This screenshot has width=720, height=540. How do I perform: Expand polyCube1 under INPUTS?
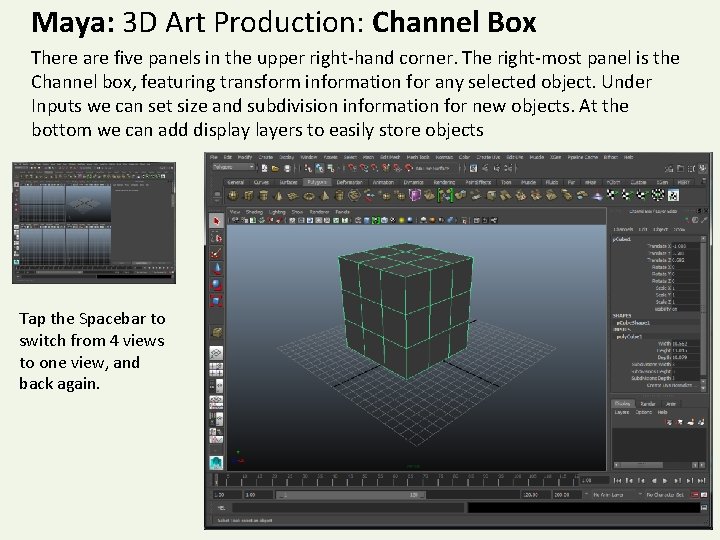click(629, 337)
